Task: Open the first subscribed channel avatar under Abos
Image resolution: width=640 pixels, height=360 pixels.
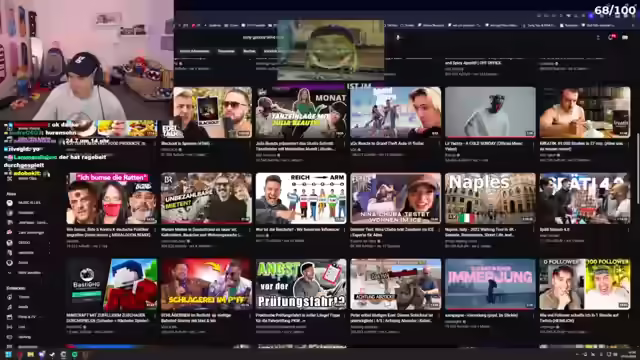Action: (9, 203)
